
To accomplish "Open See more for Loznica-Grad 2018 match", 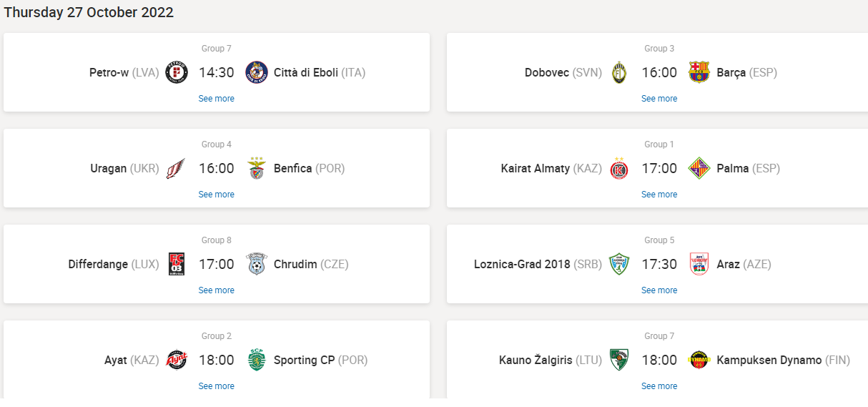I will (659, 290).
